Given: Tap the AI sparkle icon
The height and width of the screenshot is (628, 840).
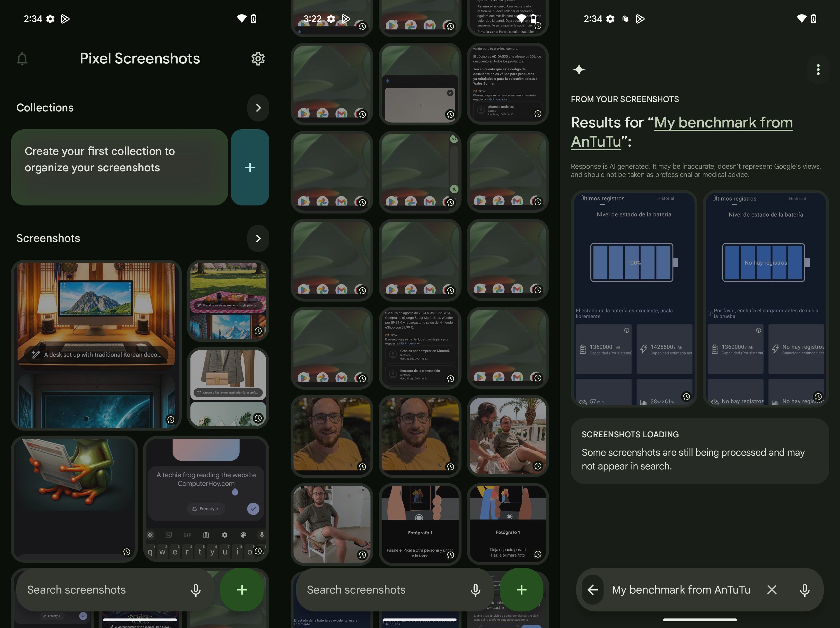Looking at the screenshot, I should tap(579, 70).
